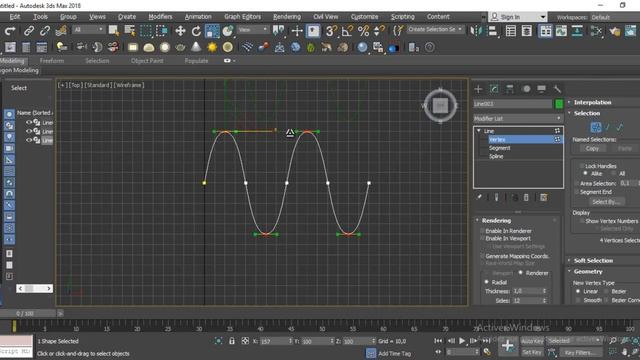Click the Select By button

pos(606,202)
